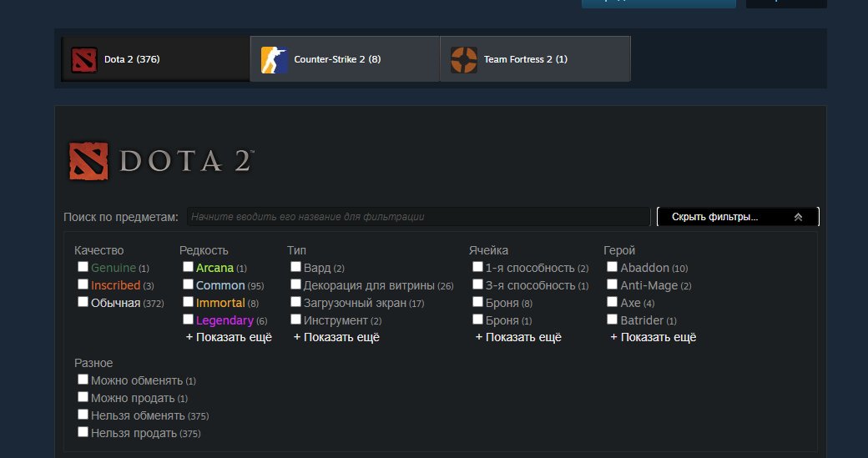Select 3-я способность slot checkbox

tap(477, 284)
